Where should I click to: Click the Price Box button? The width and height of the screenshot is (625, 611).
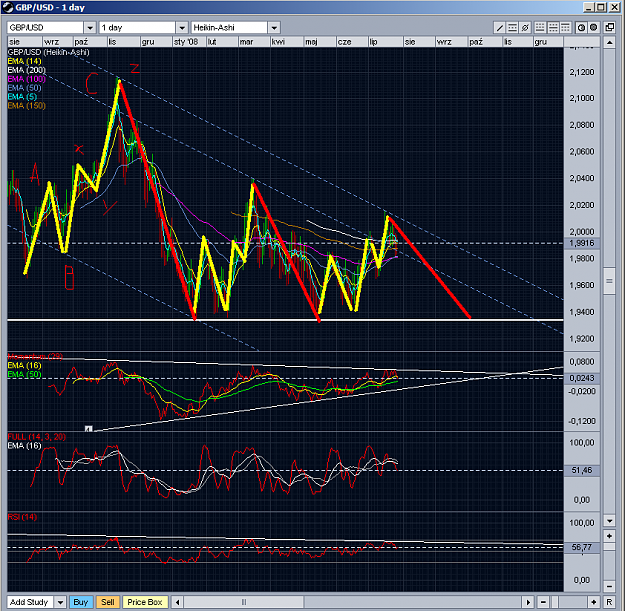pos(145,602)
